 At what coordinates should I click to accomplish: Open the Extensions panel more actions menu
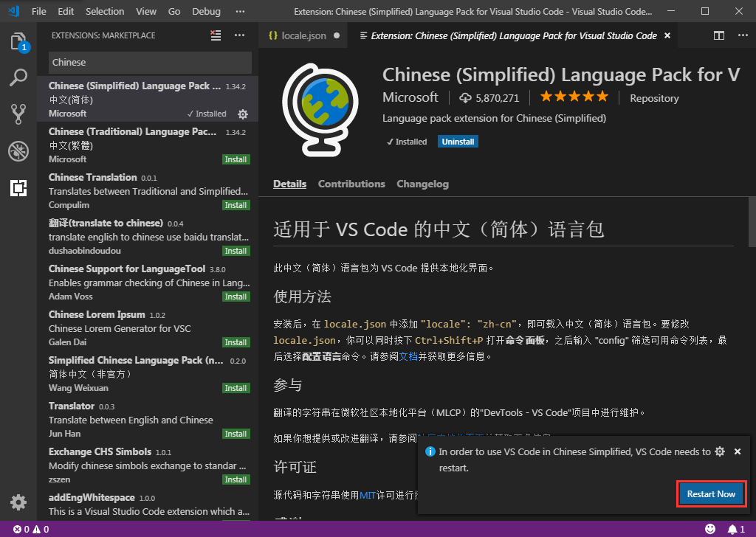pyautogui.click(x=238, y=35)
